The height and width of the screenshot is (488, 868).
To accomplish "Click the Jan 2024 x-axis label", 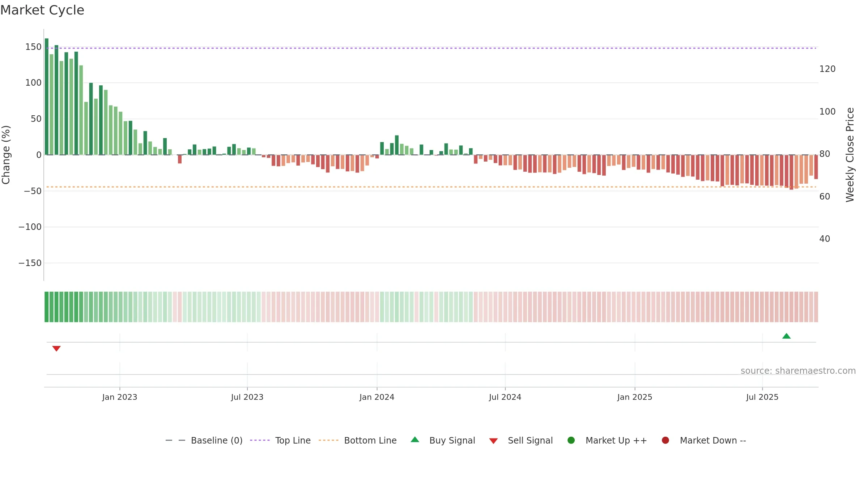I will (x=377, y=397).
